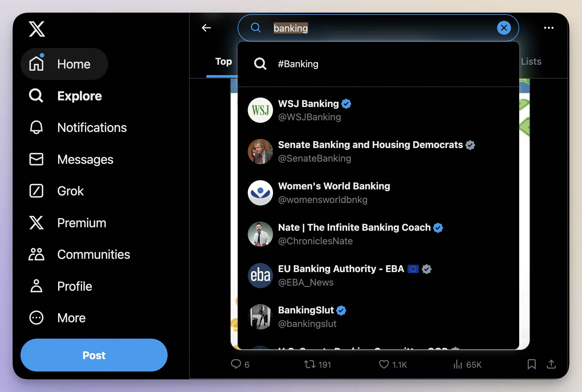Switch to the Lists tab
Image resolution: width=582 pixels, height=392 pixels.
(x=531, y=62)
